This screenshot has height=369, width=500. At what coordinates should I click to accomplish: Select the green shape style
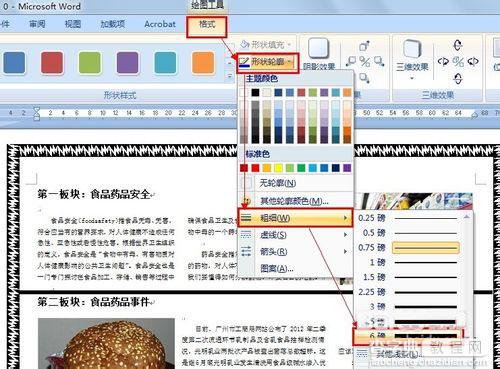click(x=89, y=62)
